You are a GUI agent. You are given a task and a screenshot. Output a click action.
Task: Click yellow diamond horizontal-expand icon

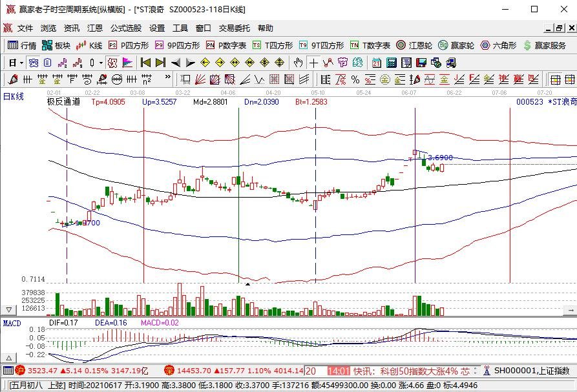tap(235, 63)
